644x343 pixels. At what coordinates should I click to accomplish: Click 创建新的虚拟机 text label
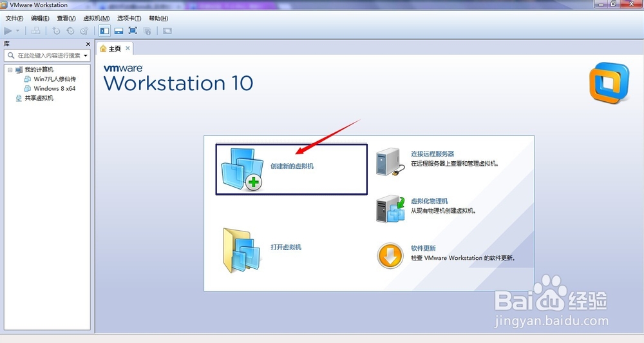tap(292, 166)
